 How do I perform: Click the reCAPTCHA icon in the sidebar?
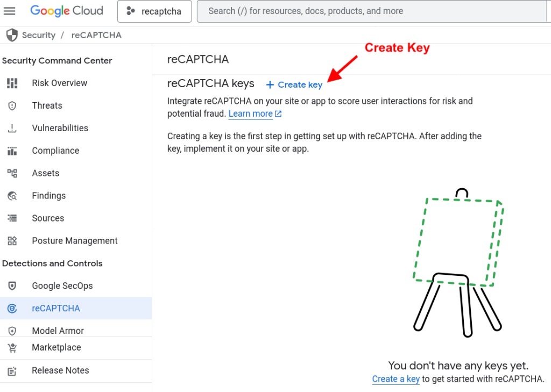(12, 308)
